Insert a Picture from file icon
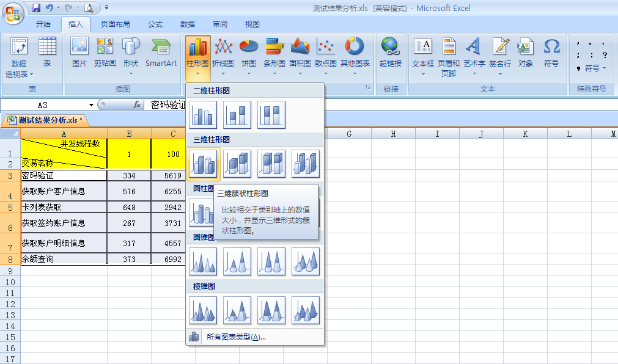Viewport: 618px width, 364px height. [79, 48]
